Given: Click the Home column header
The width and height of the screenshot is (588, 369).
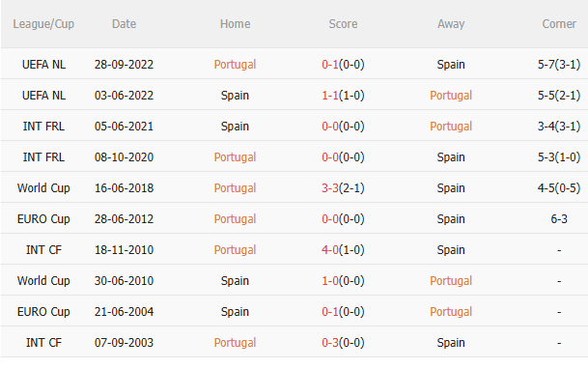Looking at the screenshot, I should click(x=236, y=24).
